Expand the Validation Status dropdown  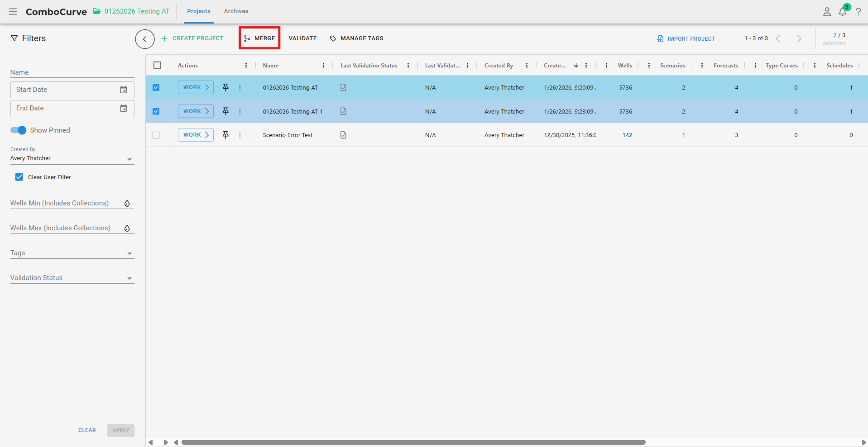129,278
